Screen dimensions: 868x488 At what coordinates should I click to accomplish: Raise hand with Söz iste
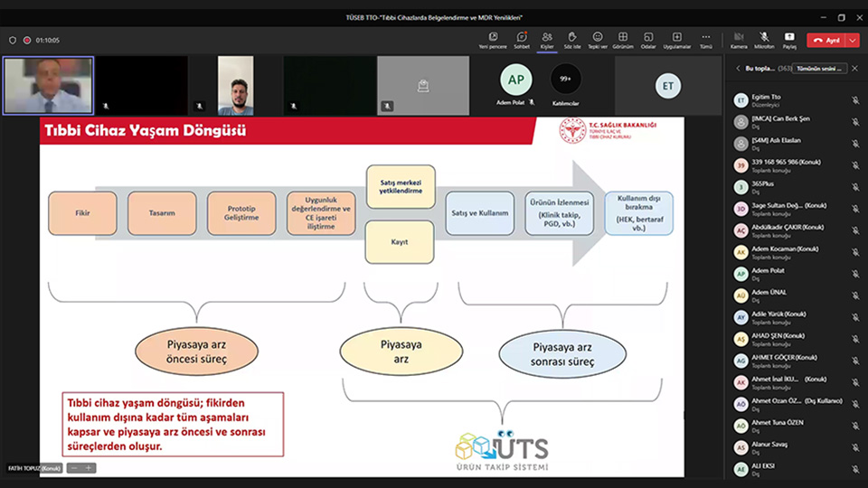point(571,40)
